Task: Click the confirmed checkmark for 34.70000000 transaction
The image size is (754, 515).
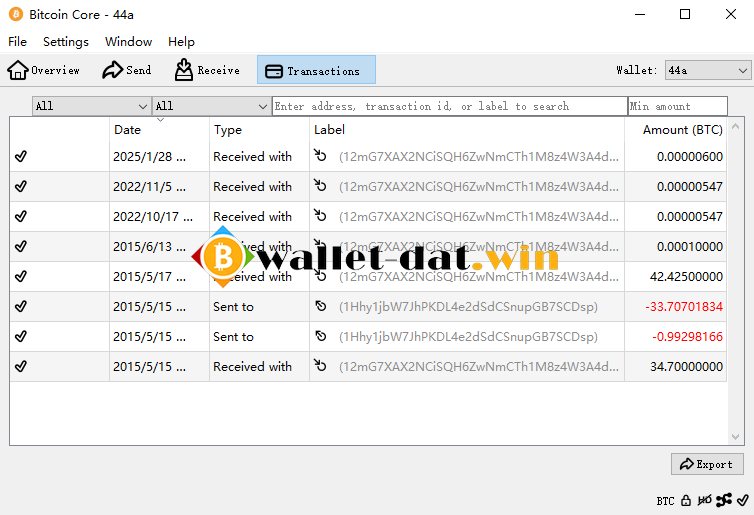Action: tap(21, 366)
